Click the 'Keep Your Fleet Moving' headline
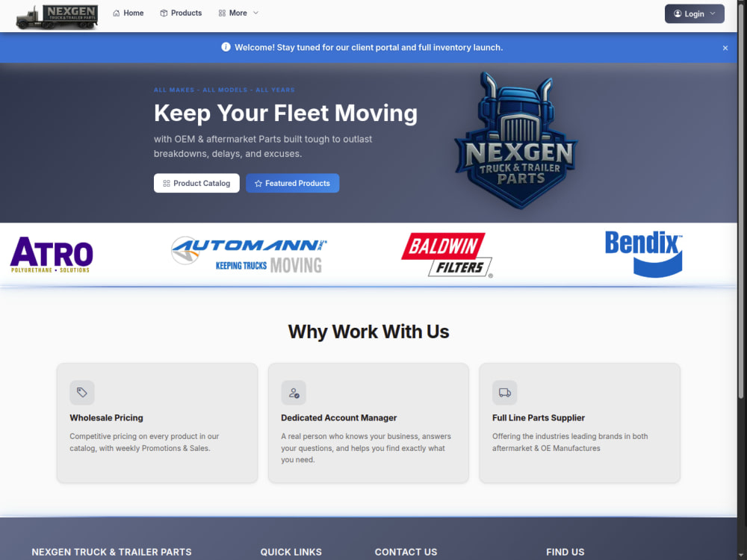Screen dimensions: 747x560 285,113
